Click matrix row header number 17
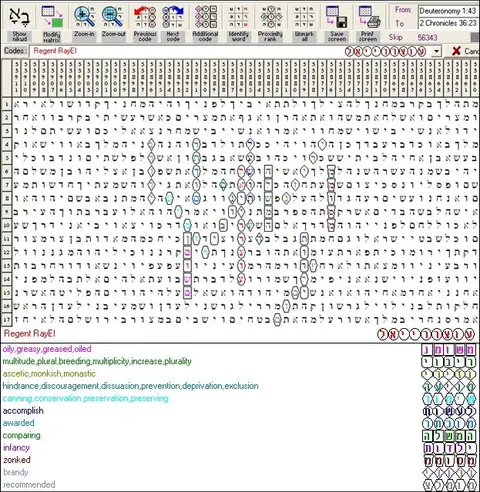This screenshot has width=480, height=492. pyautogui.click(x=6, y=319)
